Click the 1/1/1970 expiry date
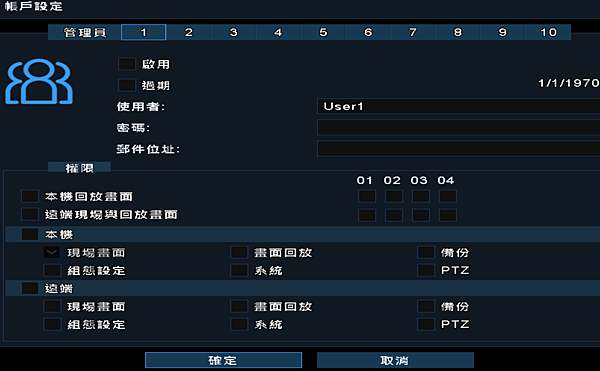The height and width of the screenshot is (371, 600). point(569,83)
